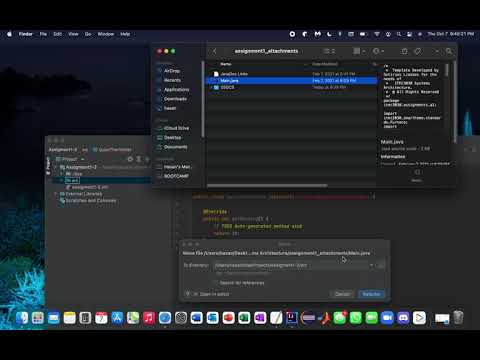This screenshot has height=360, width=480.
Task: Open the Help menu
Action: [125, 34]
